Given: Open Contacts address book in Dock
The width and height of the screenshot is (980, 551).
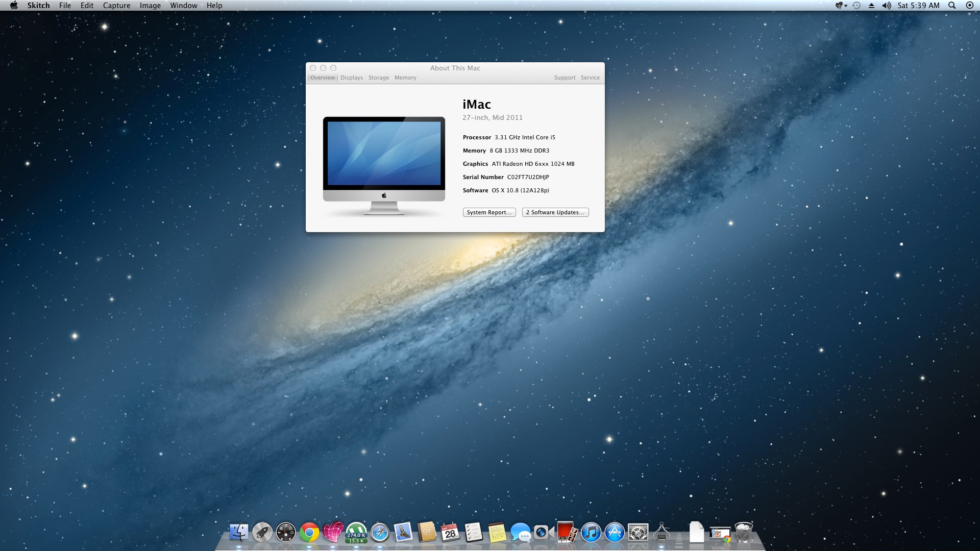Looking at the screenshot, I should coord(427,533).
